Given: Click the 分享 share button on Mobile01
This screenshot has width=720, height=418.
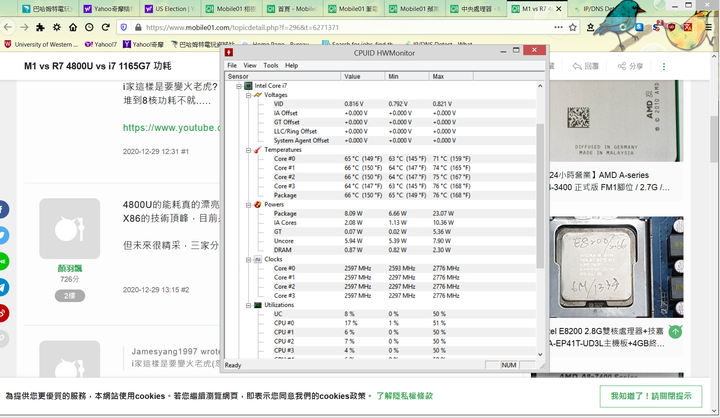Looking at the screenshot, I should pyautogui.click(x=630, y=67).
